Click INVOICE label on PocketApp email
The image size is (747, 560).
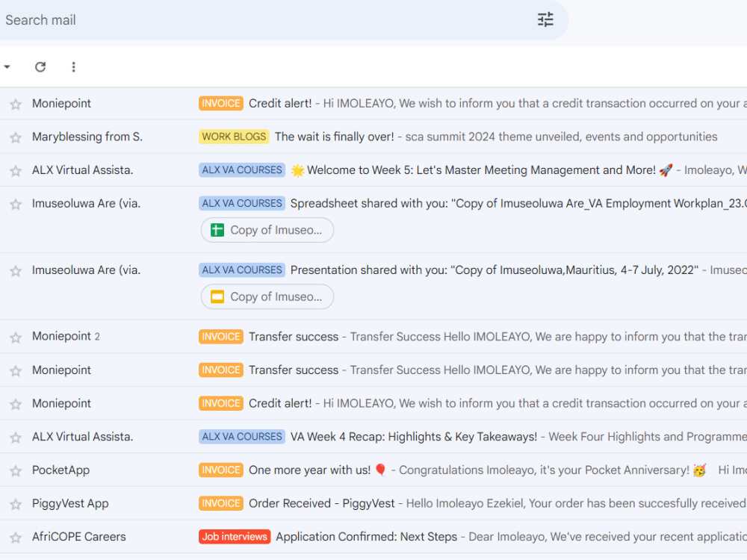click(x=221, y=470)
